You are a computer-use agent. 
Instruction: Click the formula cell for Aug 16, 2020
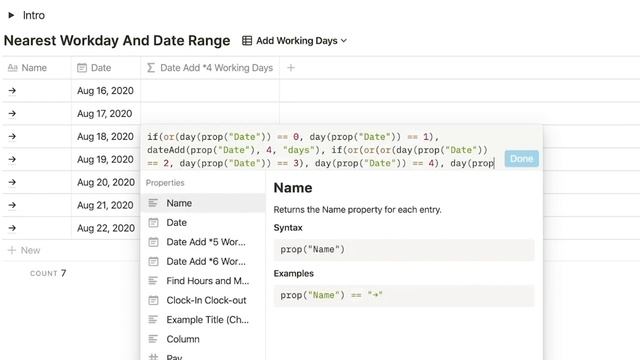click(x=210, y=91)
